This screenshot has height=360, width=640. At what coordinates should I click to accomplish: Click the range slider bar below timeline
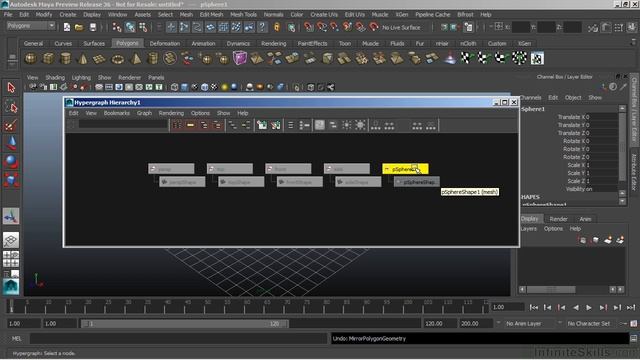[185, 323]
